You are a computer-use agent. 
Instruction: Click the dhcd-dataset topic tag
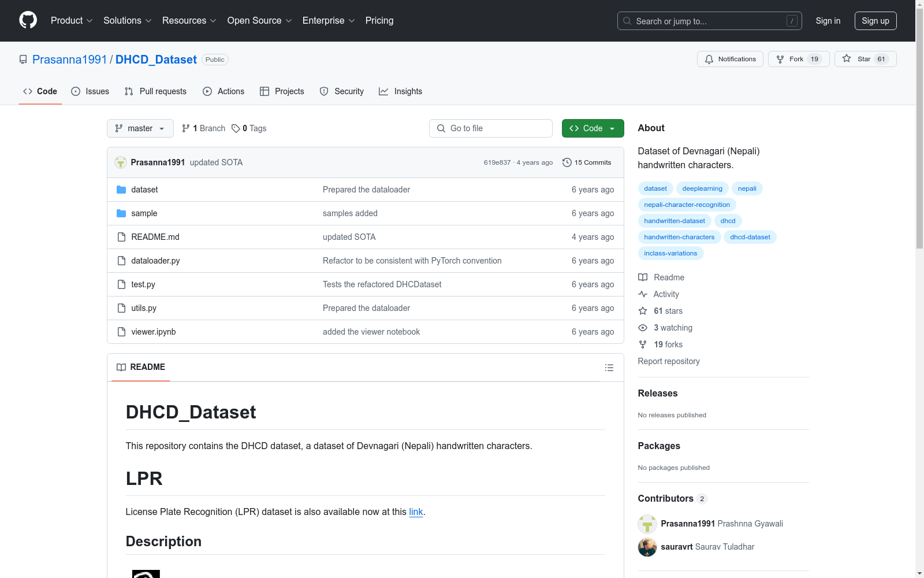[x=750, y=237]
